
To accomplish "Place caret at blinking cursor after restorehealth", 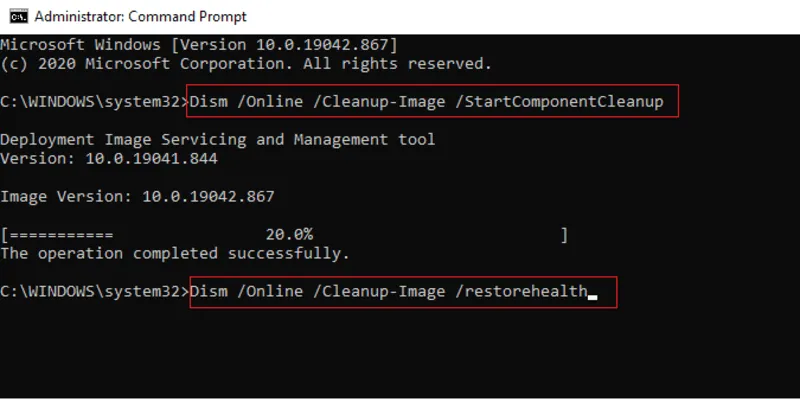I will coord(592,297).
